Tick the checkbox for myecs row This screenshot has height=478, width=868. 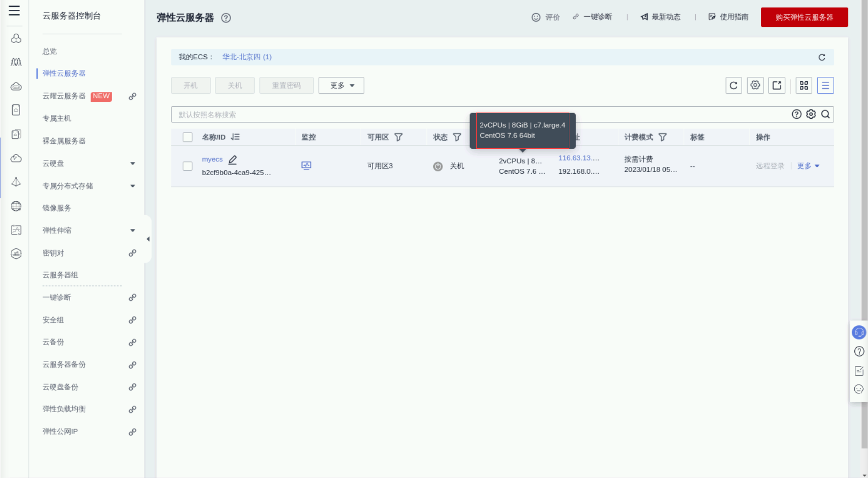(188, 166)
